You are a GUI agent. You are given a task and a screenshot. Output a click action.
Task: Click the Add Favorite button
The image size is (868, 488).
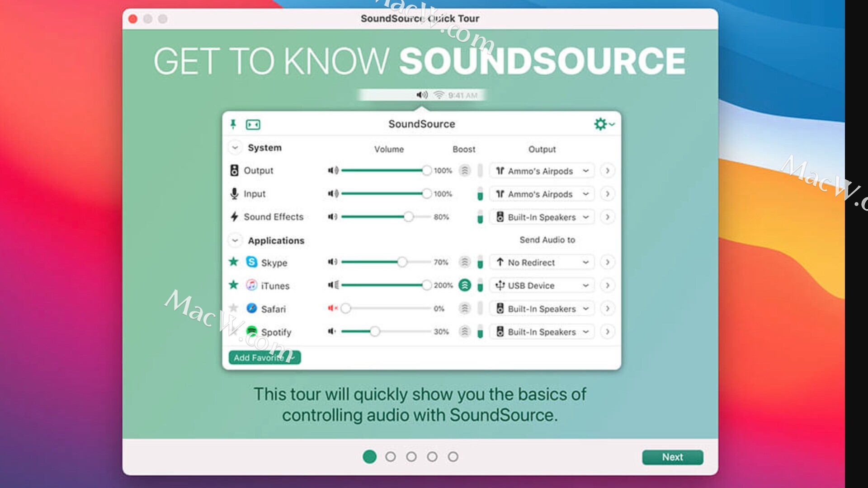[x=264, y=357]
